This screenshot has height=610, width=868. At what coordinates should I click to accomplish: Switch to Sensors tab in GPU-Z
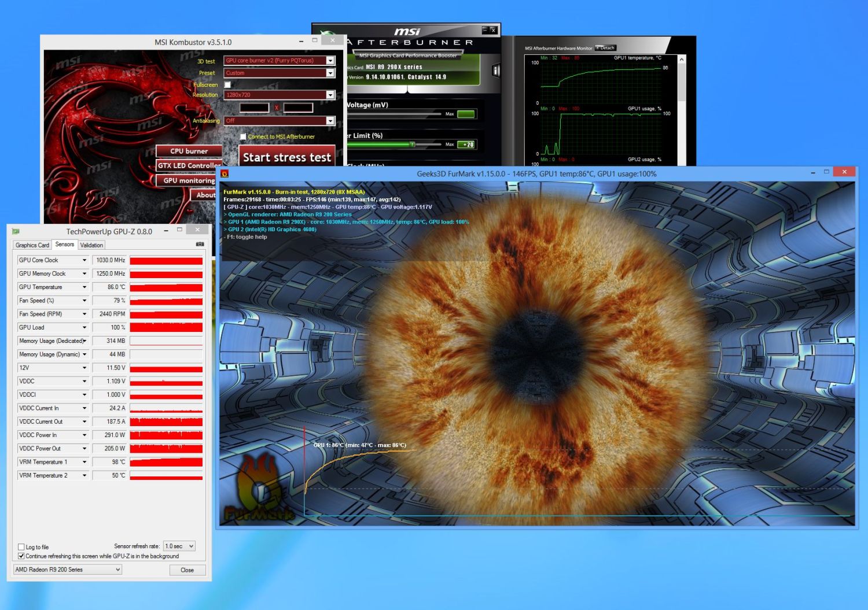pyautogui.click(x=65, y=244)
